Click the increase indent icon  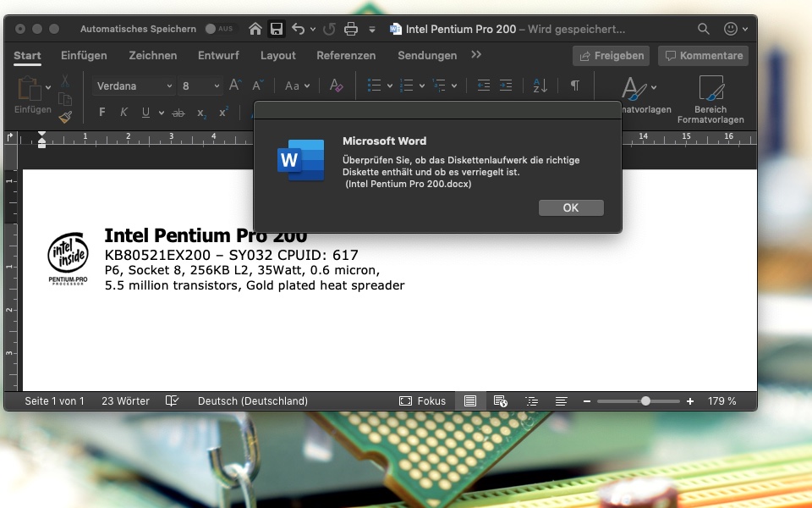506,86
